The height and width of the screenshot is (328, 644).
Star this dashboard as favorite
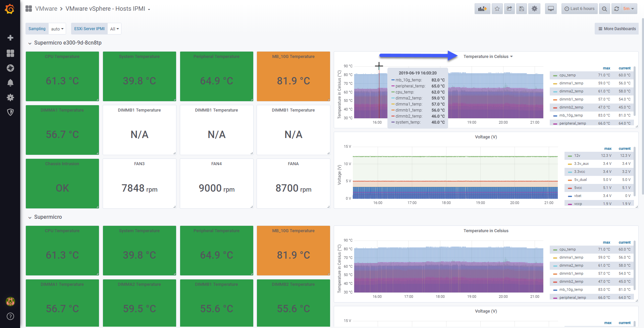pyautogui.click(x=497, y=9)
